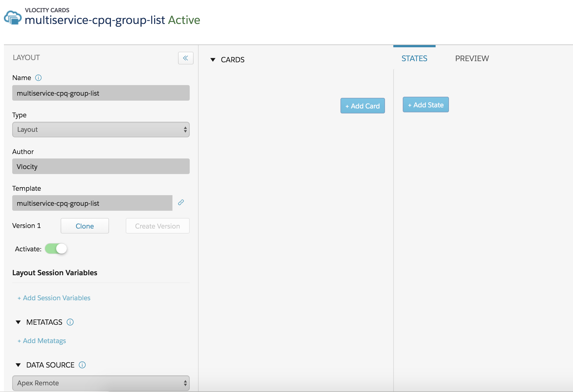The image size is (573, 392).
Task: Collapse the Layout panel with double-chevron icon
Action: point(186,58)
